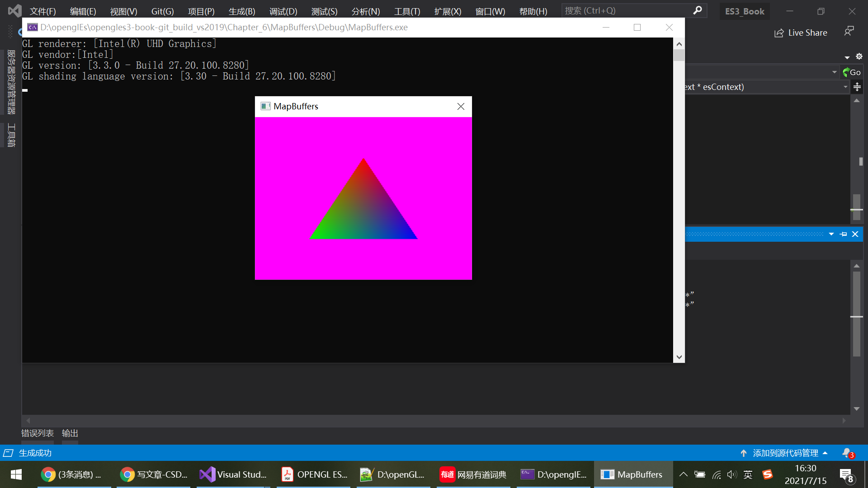
Task: Open the configuration dropdown arrow near Go
Action: pos(834,72)
